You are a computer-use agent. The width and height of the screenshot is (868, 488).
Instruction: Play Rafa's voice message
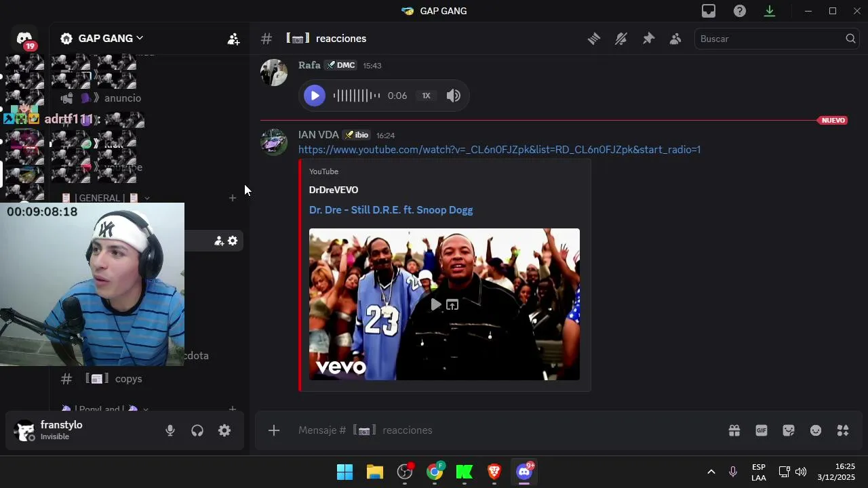point(315,96)
